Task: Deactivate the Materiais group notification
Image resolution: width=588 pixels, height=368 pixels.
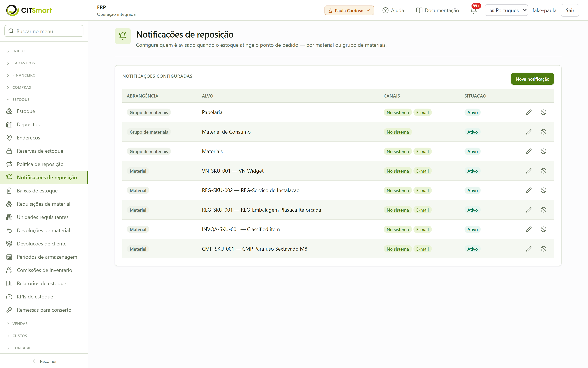Action: [x=544, y=151]
